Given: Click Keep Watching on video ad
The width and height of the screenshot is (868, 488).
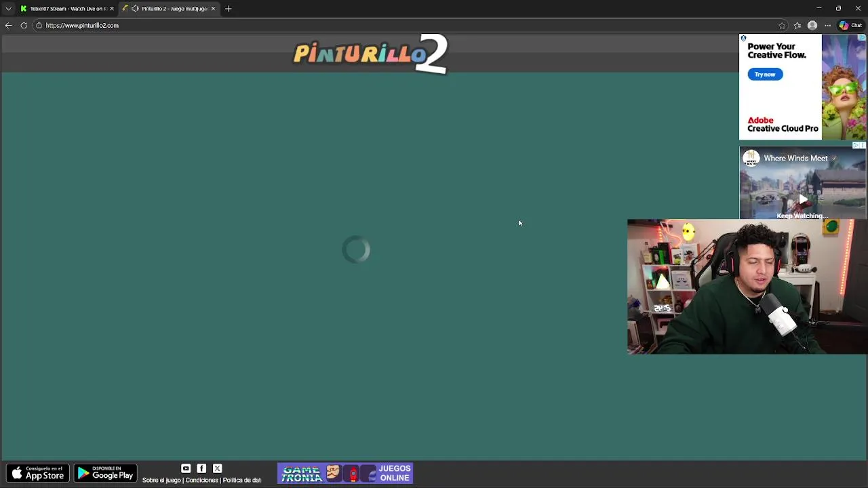Looking at the screenshot, I should (x=802, y=216).
